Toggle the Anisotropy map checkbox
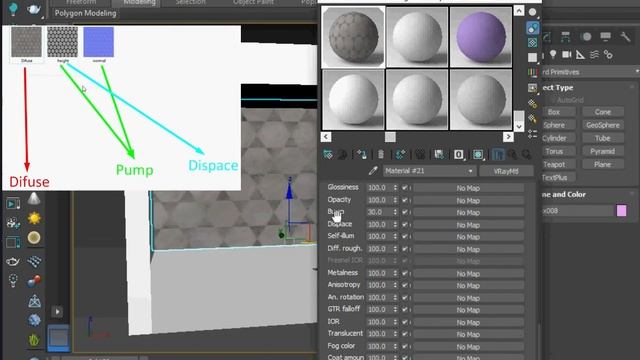The height and width of the screenshot is (360, 640). 404,285
